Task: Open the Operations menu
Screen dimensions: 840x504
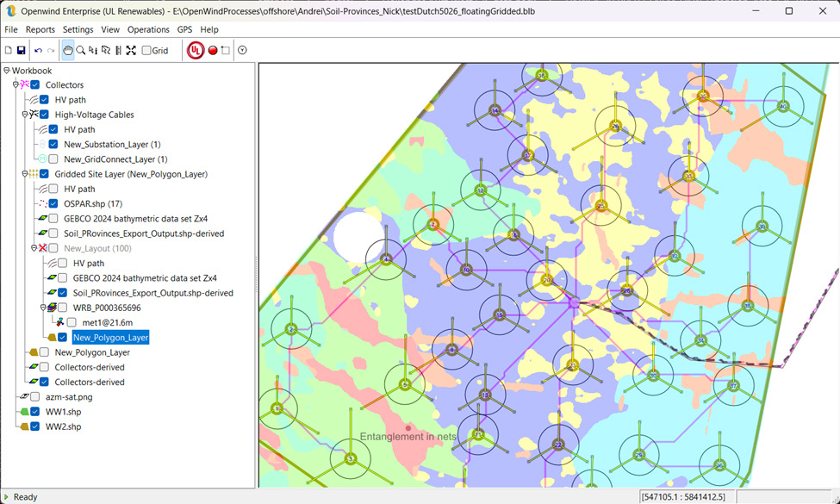Action: tap(148, 29)
